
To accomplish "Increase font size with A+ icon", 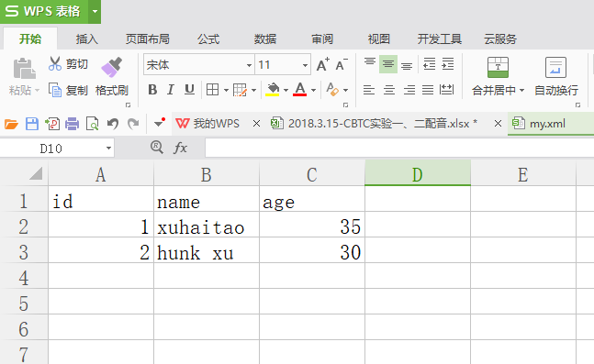I will click(x=323, y=65).
